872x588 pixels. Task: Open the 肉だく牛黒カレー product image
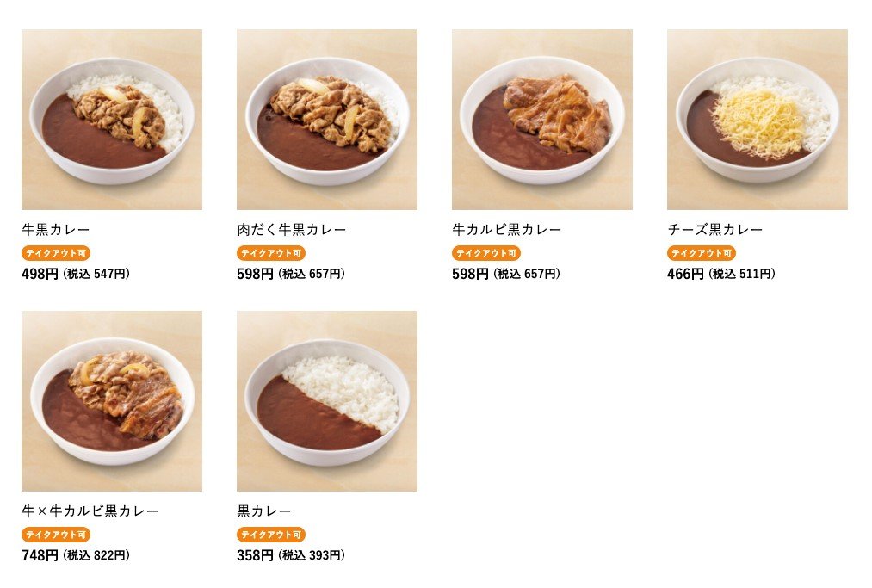click(327, 120)
